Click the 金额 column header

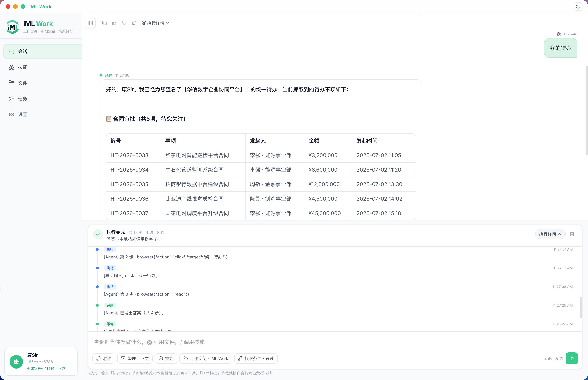coord(328,141)
